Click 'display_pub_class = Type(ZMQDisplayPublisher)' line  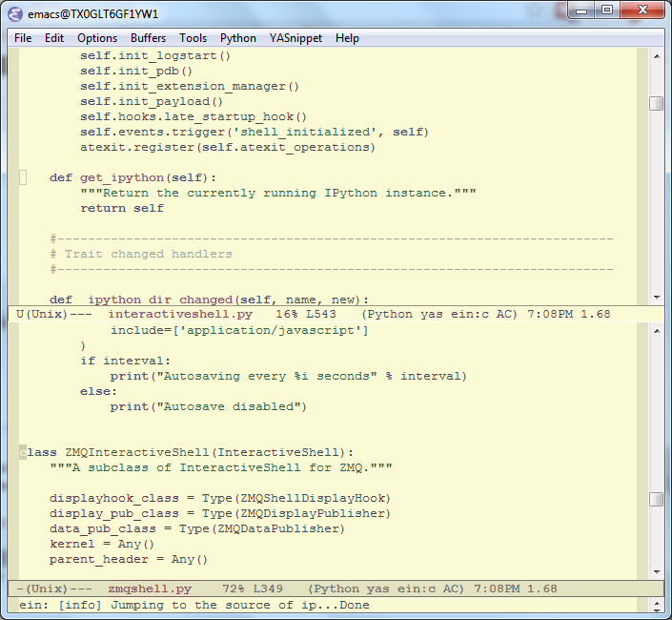click(x=220, y=514)
